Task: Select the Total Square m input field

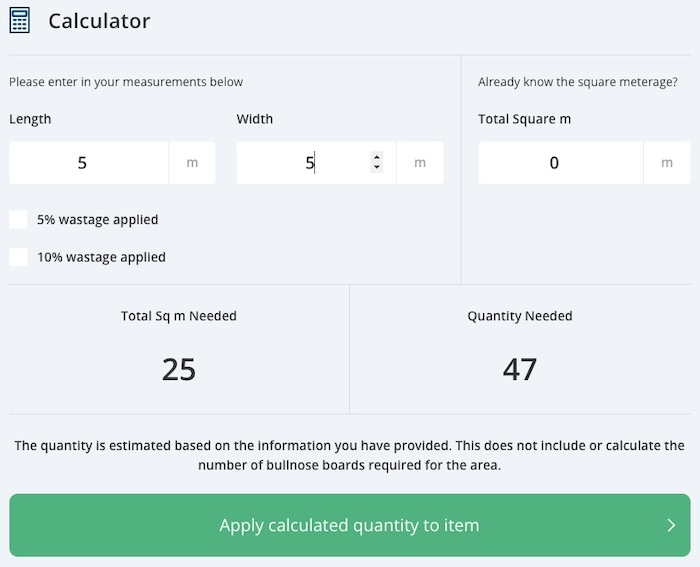Action: (559, 163)
